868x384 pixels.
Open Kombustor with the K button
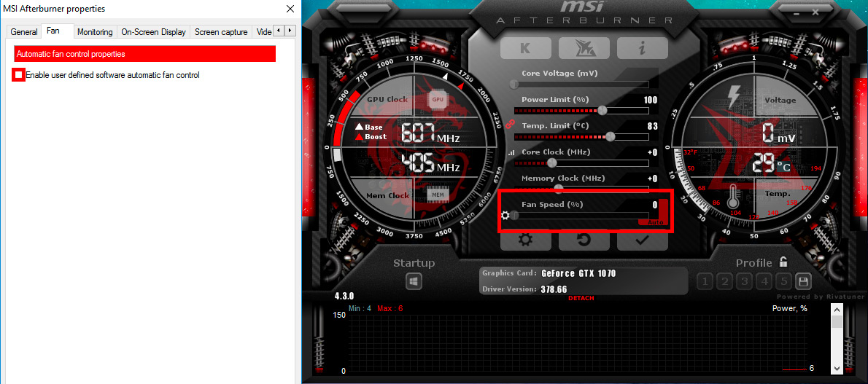click(526, 48)
